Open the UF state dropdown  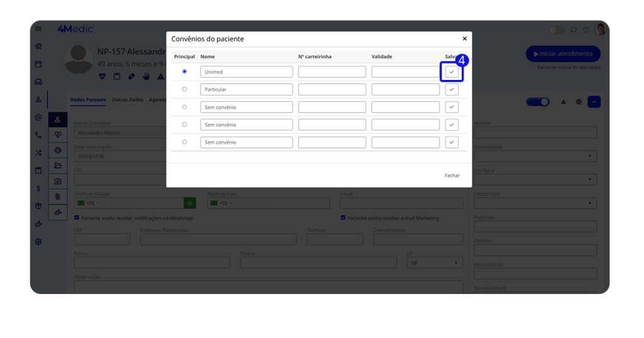pos(434,262)
